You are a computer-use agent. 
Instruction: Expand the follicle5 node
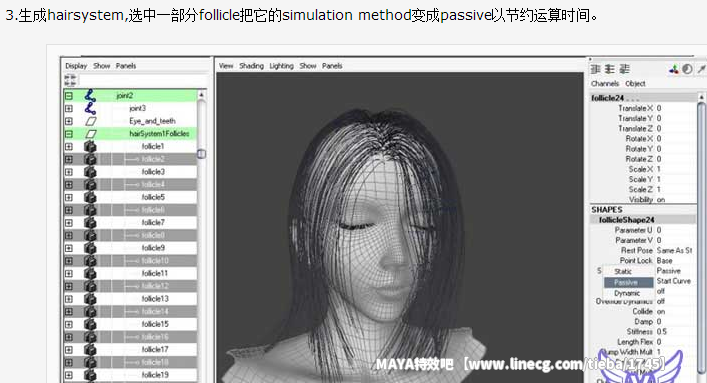(x=69, y=197)
